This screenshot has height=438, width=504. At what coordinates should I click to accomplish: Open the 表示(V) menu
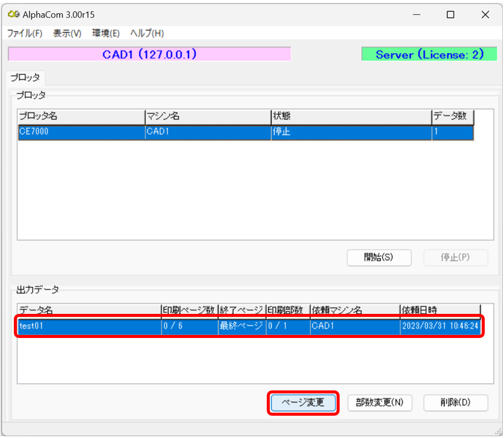point(67,33)
